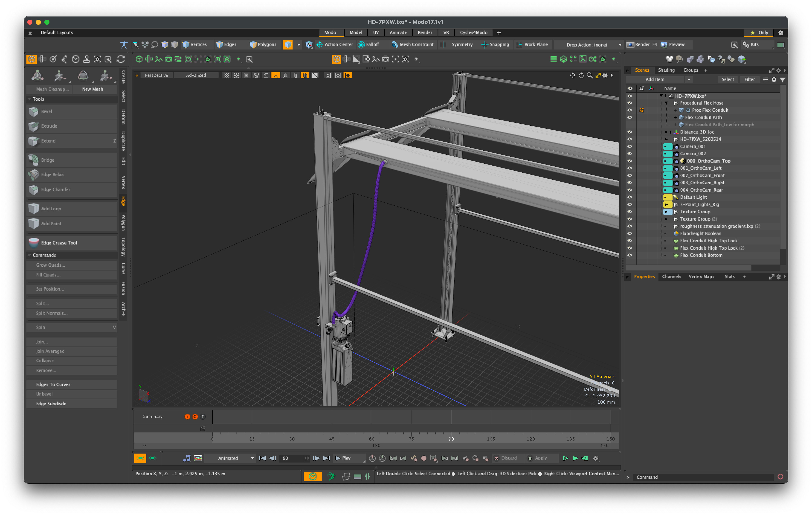This screenshot has height=515, width=812.
Task: Click the viewport pan arrows icon
Action: click(x=573, y=75)
